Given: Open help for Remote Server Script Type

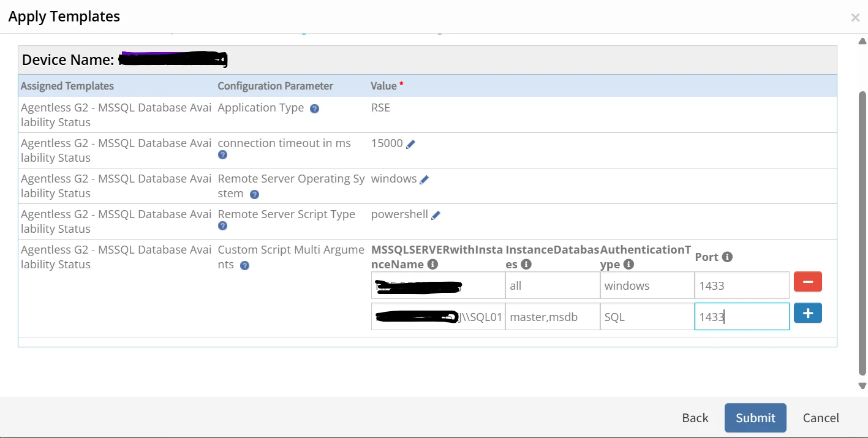Looking at the screenshot, I should click(222, 226).
